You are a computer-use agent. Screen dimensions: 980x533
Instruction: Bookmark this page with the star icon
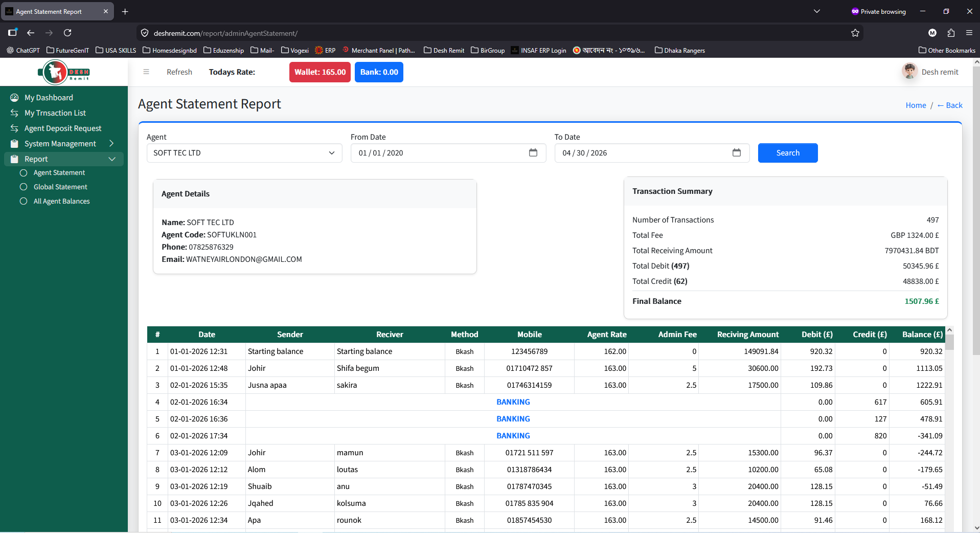tap(855, 33)
